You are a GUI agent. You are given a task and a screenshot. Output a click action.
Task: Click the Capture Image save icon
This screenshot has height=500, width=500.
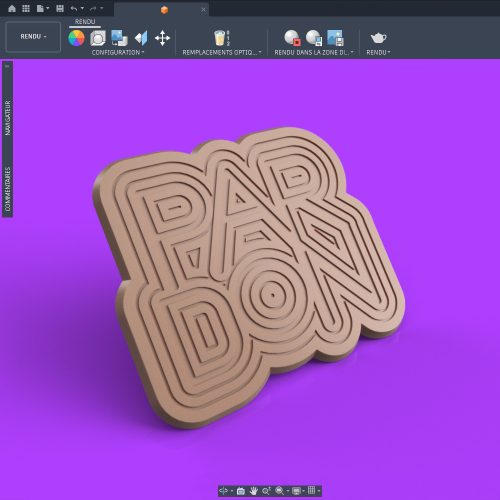pyautogui.click(x=335, y=38)
